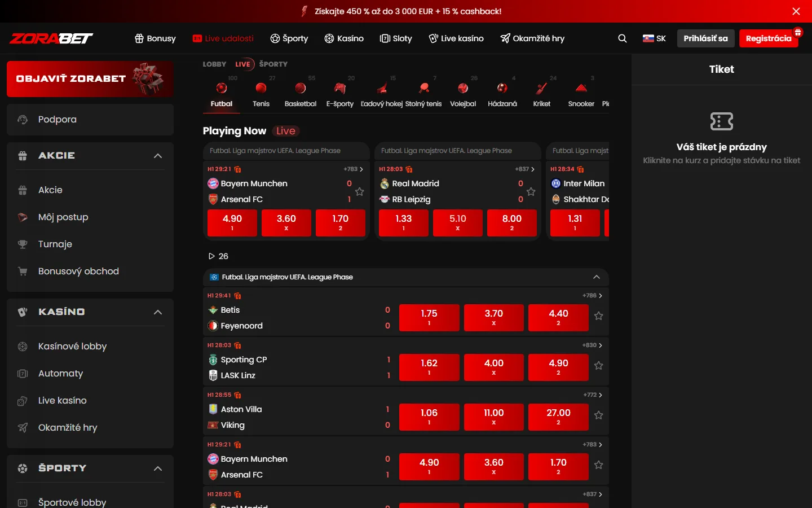Open the Sloty top menu item
812x508 pixels.
pyautogui.click(x=396, y=38)
